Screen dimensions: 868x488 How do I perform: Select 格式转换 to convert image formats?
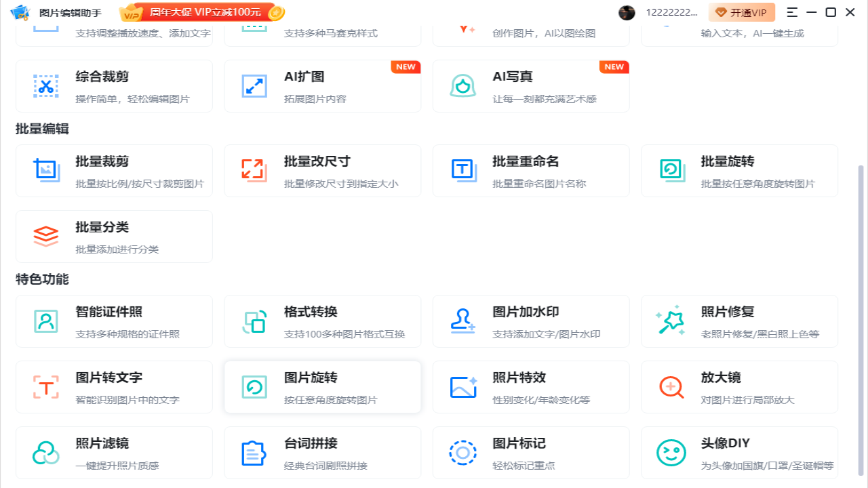tap(323, 321)
